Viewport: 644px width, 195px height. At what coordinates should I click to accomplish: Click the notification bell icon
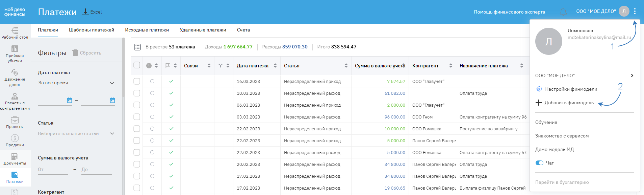click(563, 12)
